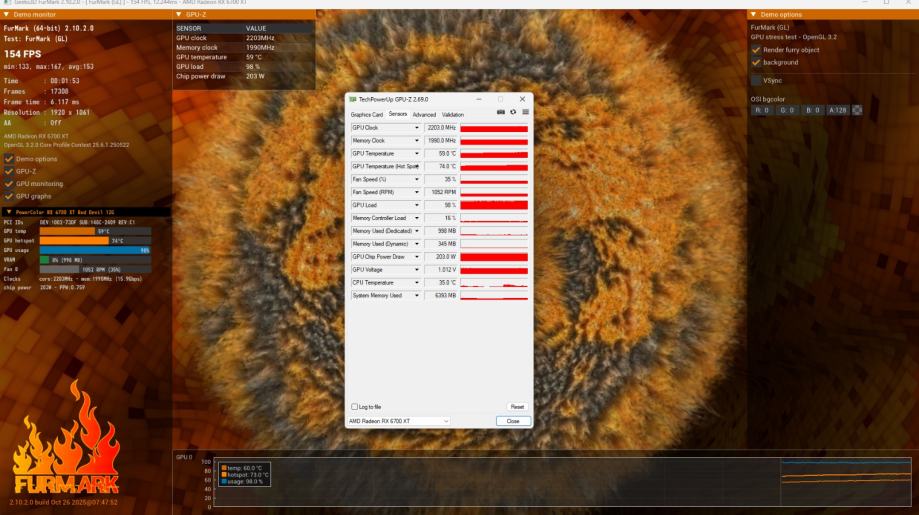Click the 154 FPS readout
Viewport: 919px width, 515px height.
point(23,54)
